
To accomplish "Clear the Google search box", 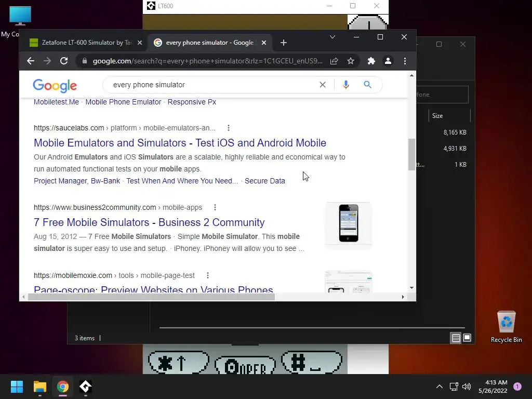I will click(322, 85).
